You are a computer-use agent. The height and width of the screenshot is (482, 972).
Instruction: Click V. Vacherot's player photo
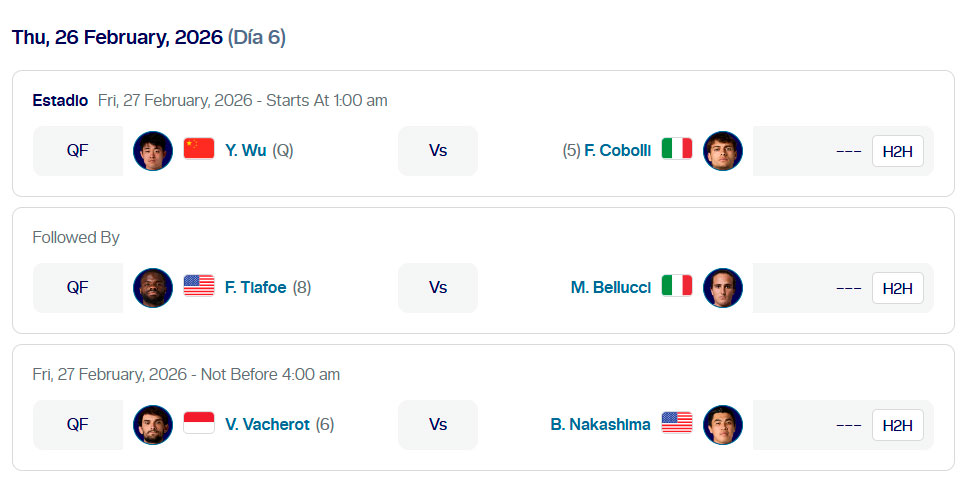pyautogui.click(x=153, y=425)
